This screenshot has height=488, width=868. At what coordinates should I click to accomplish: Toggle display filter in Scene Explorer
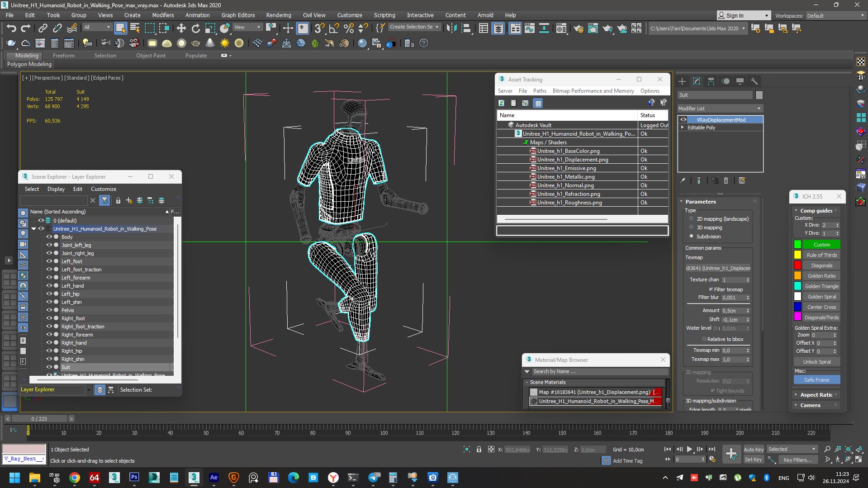[104, 200]
